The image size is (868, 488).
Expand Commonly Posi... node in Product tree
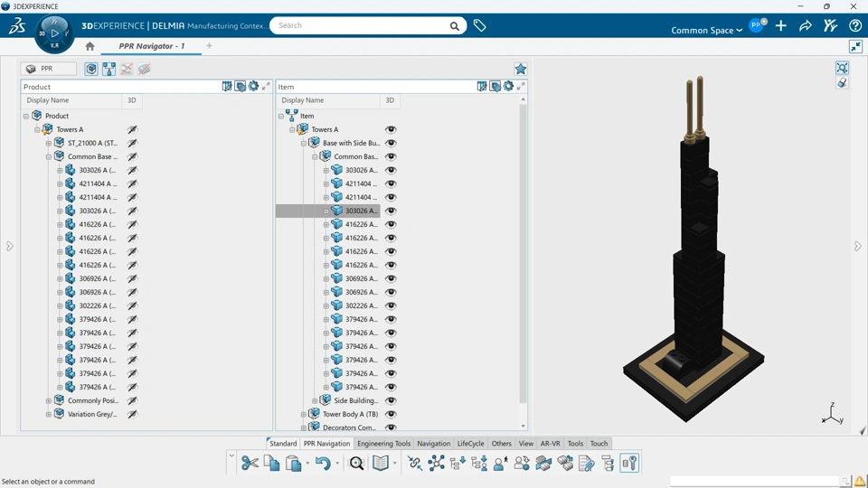click(x=49, y=401)
